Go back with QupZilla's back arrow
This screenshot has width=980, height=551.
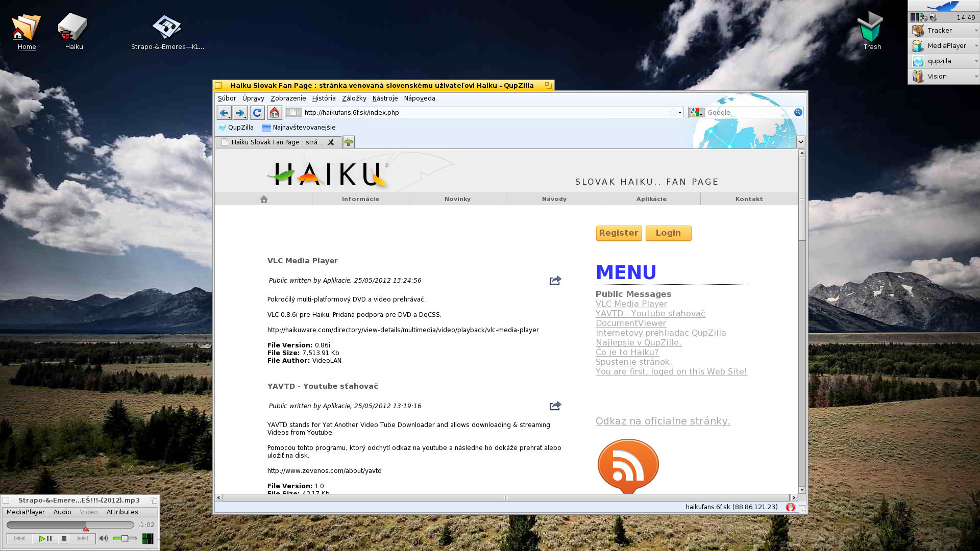(x=223, y=113)
